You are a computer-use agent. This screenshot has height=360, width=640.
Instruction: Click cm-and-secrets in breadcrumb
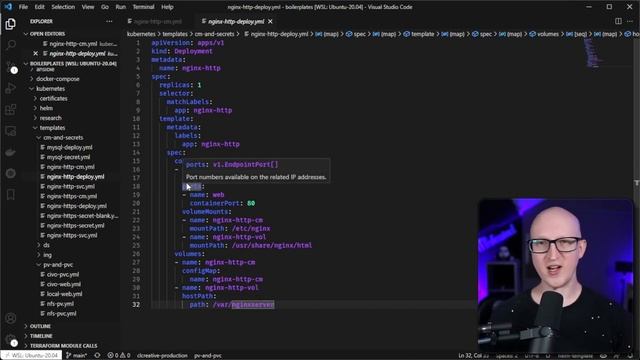click(x=214, y=34)
